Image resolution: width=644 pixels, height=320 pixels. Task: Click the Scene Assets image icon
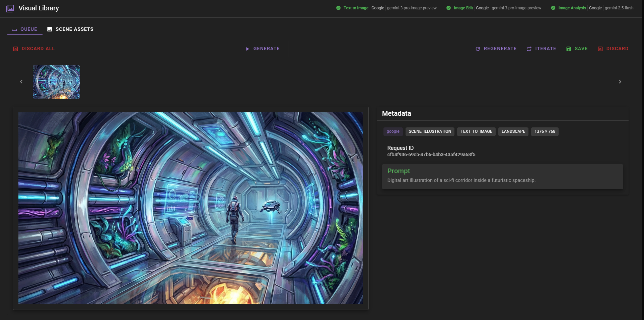50,29
